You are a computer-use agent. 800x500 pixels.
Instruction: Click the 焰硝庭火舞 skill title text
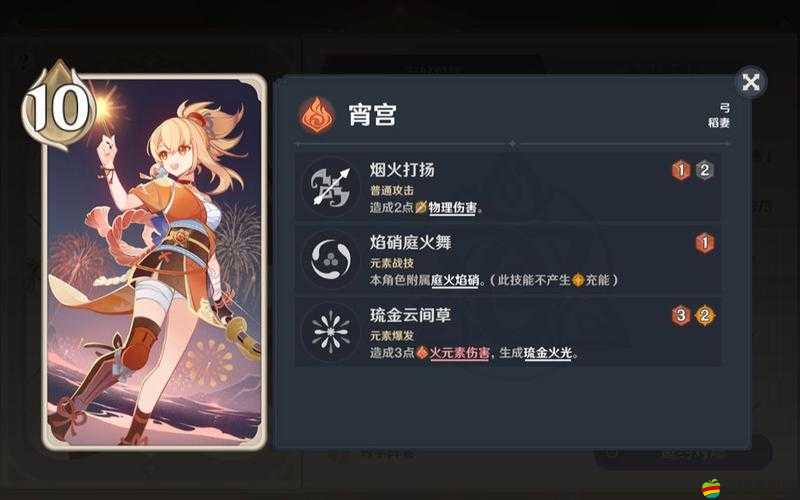[411, 242]
